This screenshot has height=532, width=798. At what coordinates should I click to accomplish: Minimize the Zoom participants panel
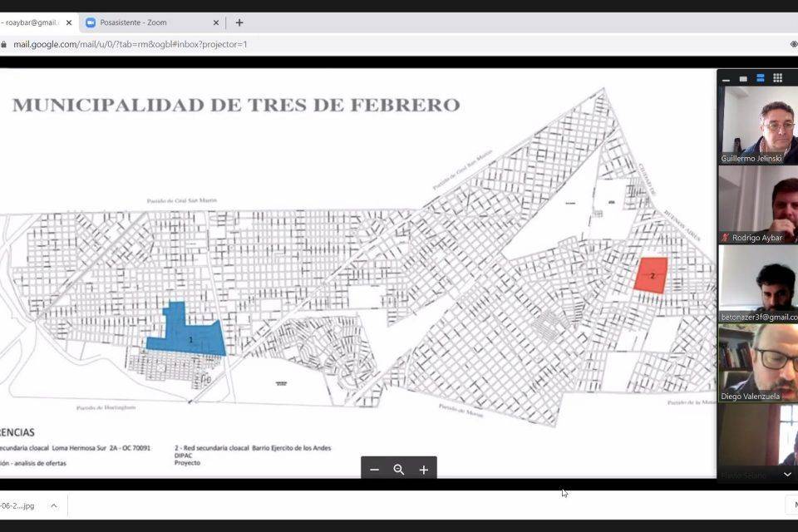727,79
